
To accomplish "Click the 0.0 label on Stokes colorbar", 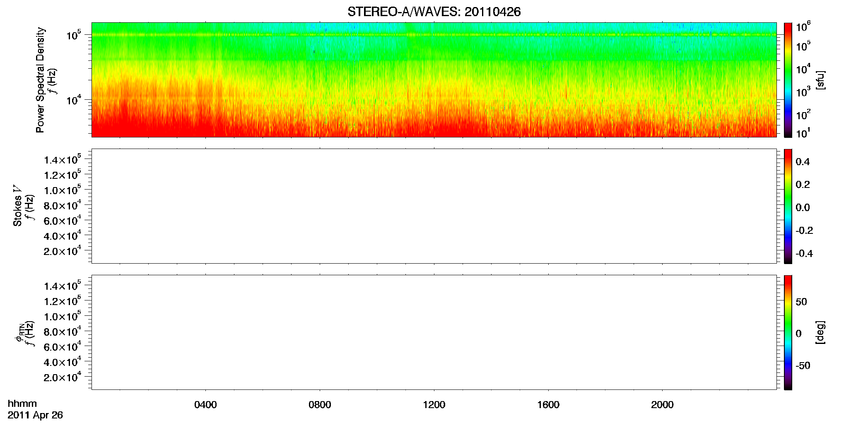I will click(803, 208).
